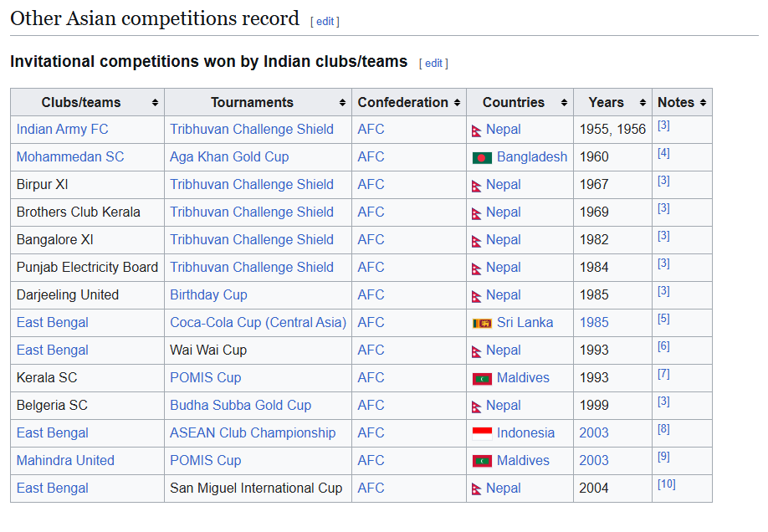Viewport: 768px width, 532px height.
Task: Select the Darjeeling United cell
Action: (x=87, y=295)
